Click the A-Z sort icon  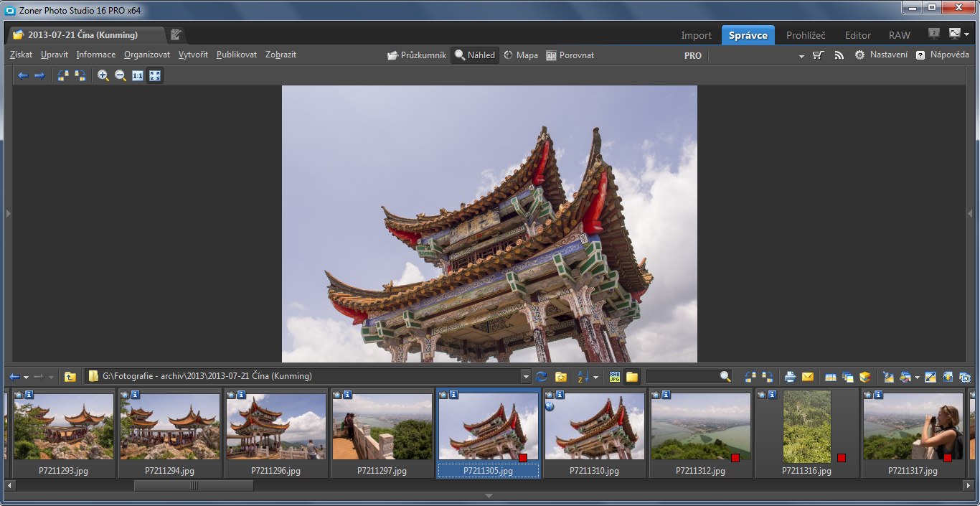[x=583, y=377]
